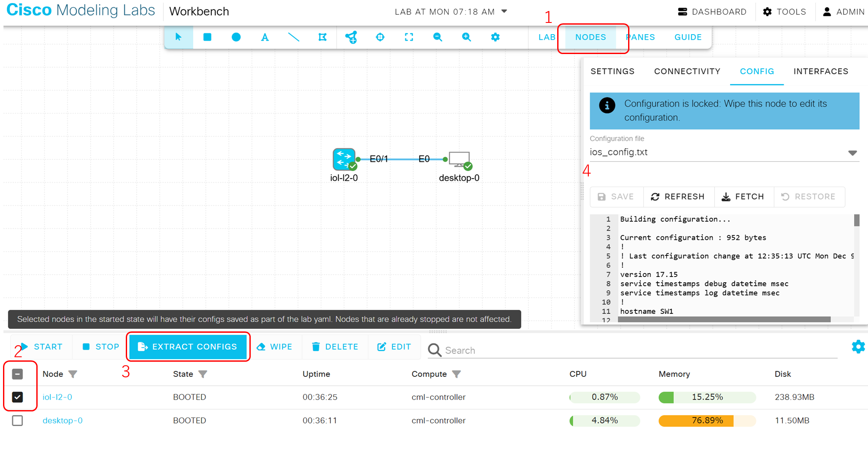868x449 pixels.
Task: Click the config editor horizontal scrollbar
Action: [x=724, y=319]
